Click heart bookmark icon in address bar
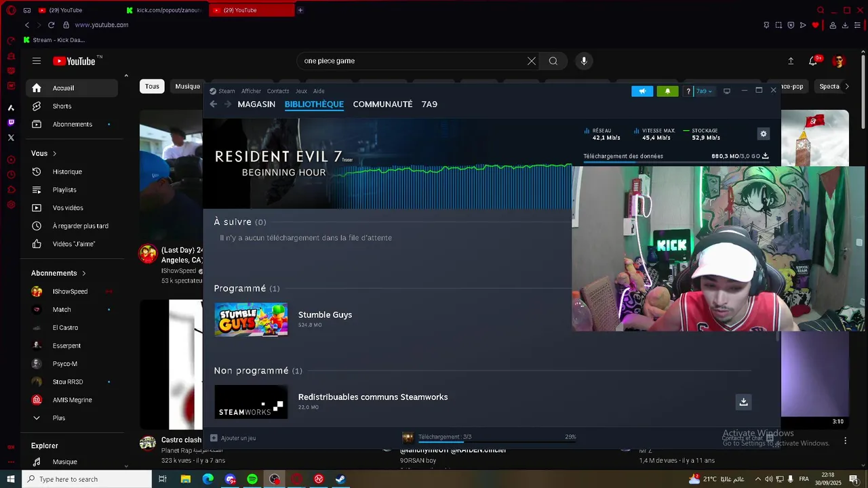This screenshot has width=868, height=488. click(815, 25)
